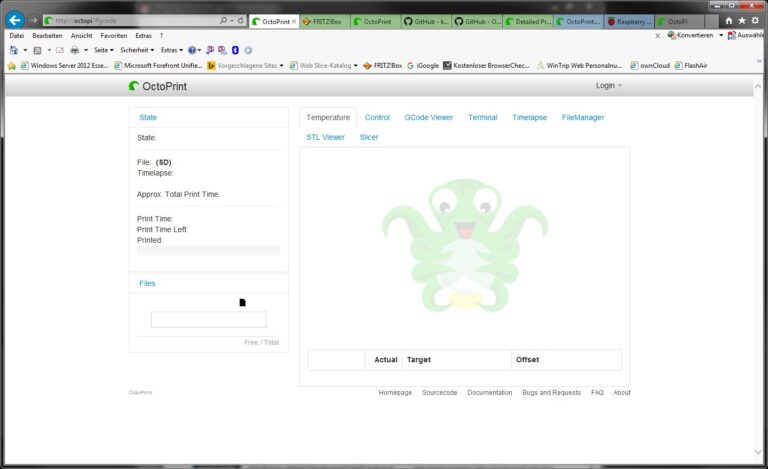Open the Seite dropdown menu

point(104,50)
